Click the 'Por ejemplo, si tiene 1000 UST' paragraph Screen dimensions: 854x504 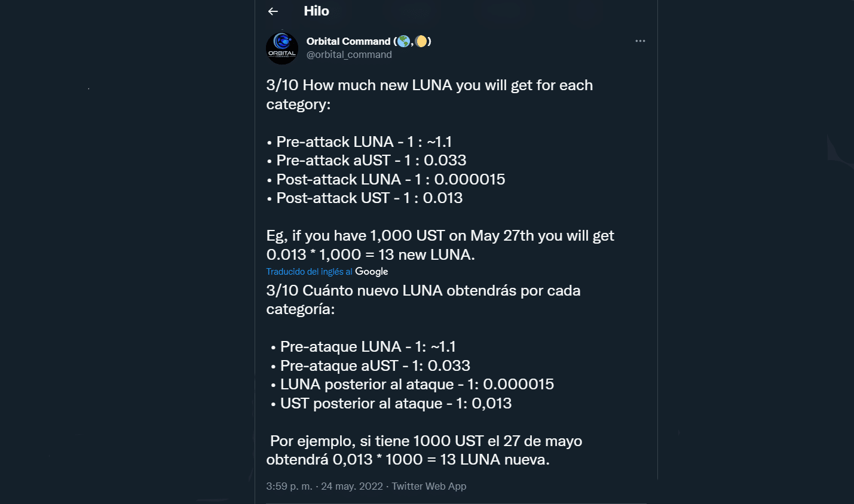pos(424,450)
